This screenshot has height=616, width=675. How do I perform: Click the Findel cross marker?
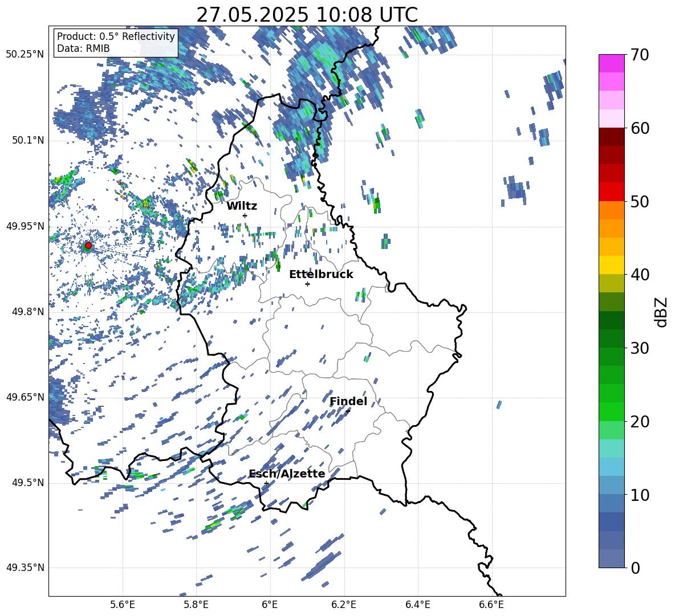(x=348, y=411)
